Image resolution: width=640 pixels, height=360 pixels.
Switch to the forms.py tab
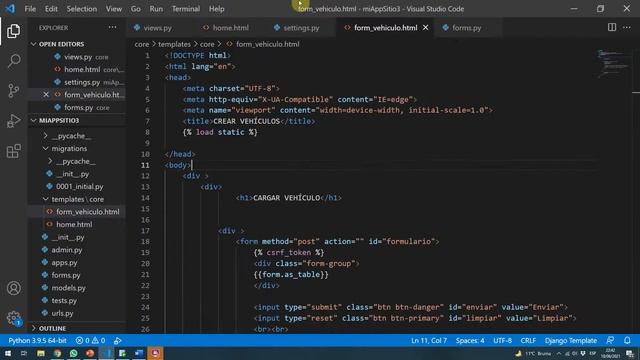click(x=466, y=28)
